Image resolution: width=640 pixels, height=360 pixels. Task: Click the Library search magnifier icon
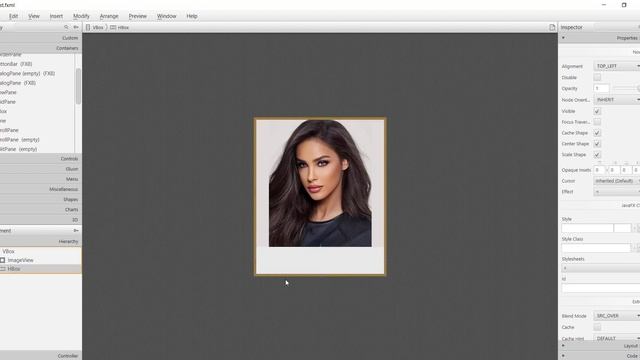pyautogui.click(x=66, y=27)
